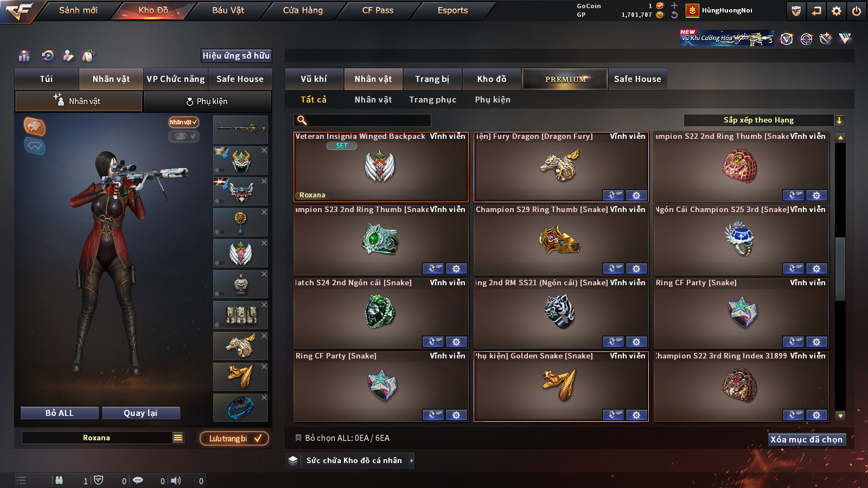Click the scrollbar down arrow of item list
The width and height of the screenshot is (868, 488).
(x=840, y=416)
